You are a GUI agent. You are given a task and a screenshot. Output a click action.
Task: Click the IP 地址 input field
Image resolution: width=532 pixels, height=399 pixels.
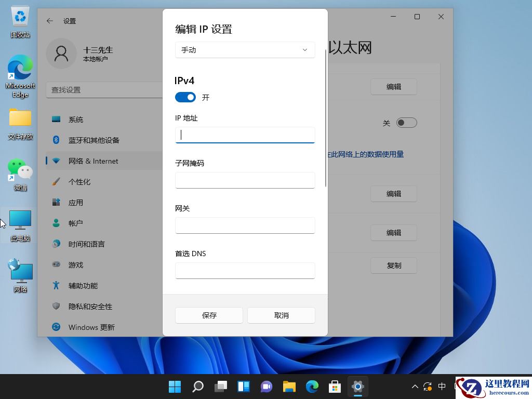[245, 135]
